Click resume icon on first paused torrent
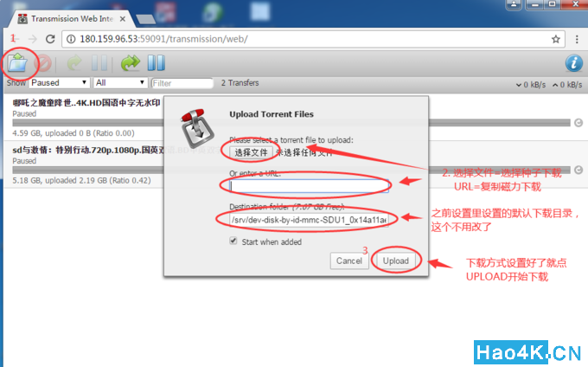588x367 pixels. [578, 123]
